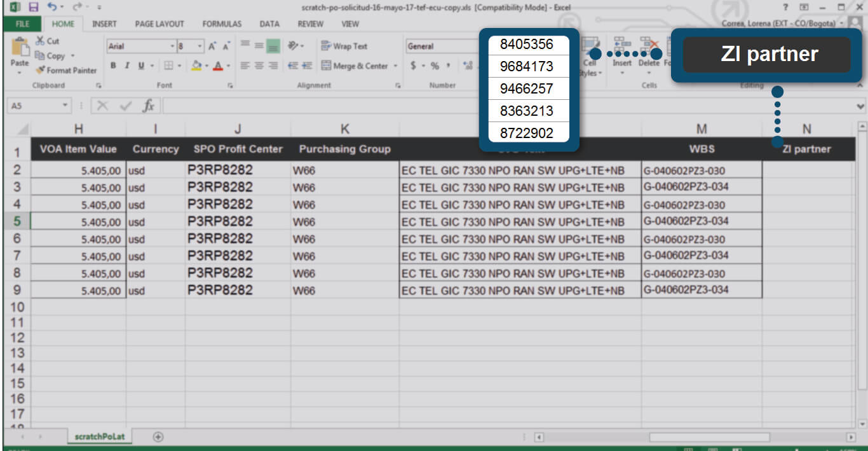Open the Arial font name dropdown
The height and width of the screenshot is (451, 868).
pyautogui.click(x=172, y=46)
